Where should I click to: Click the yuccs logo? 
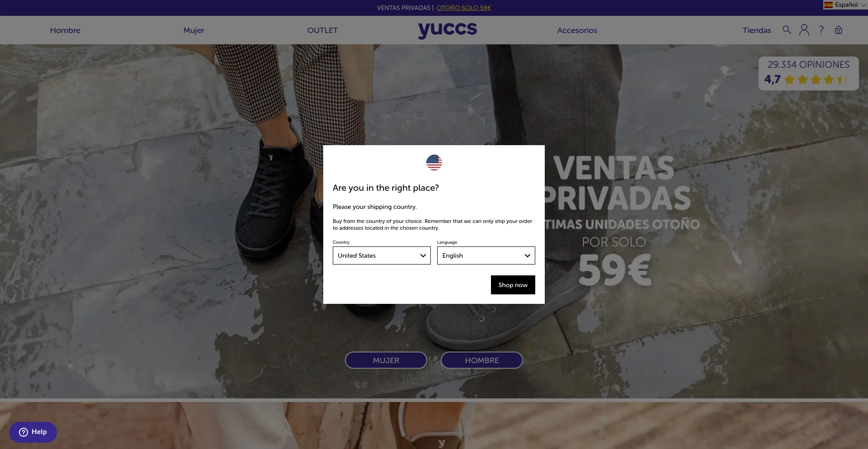coord(448,30)
